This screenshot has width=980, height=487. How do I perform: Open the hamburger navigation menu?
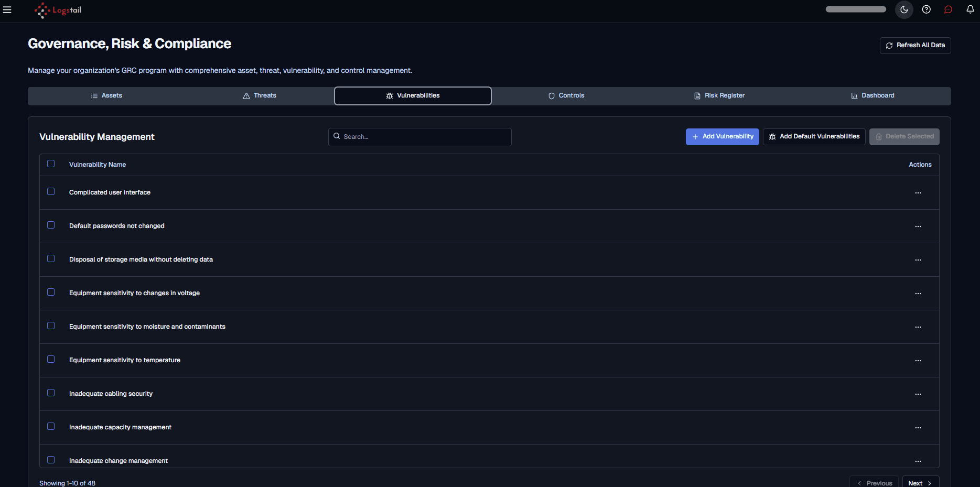[x=7, y=10]
